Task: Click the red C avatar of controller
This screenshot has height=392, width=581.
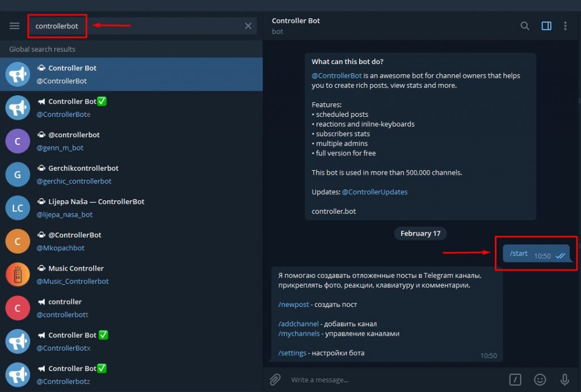Action: click(18, 308)
